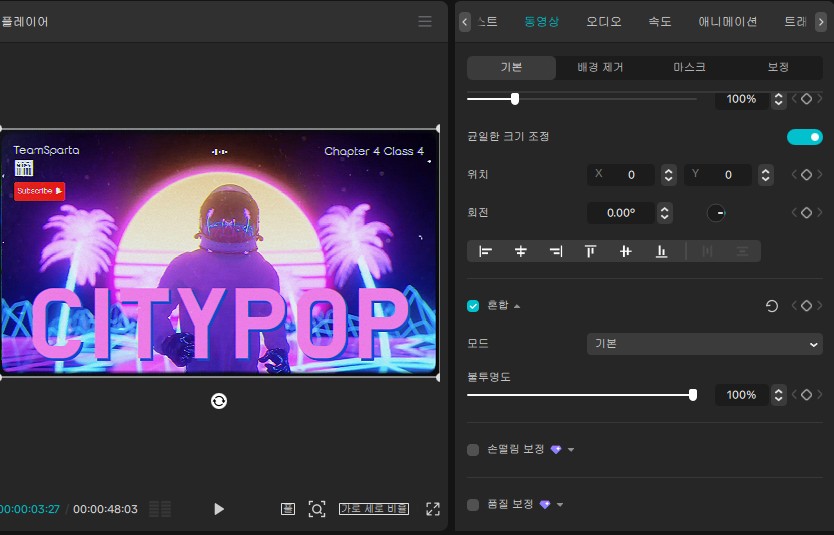Click the scale value stepper arrows

[x=779, y=99]
